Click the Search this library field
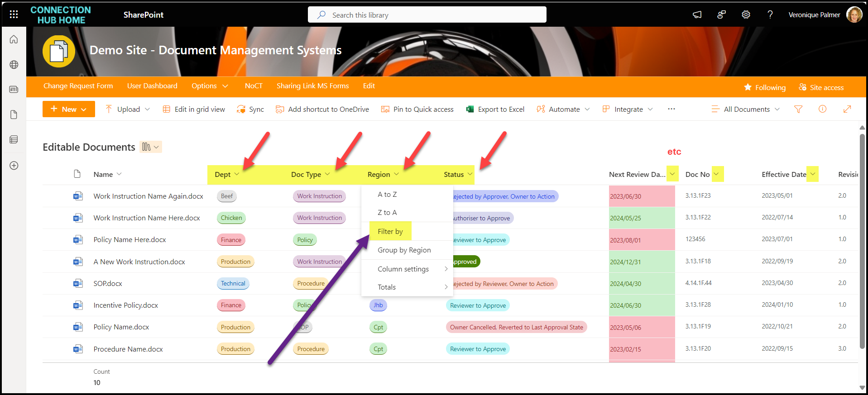Screen dimensions: 868x395 coord(427,15)
